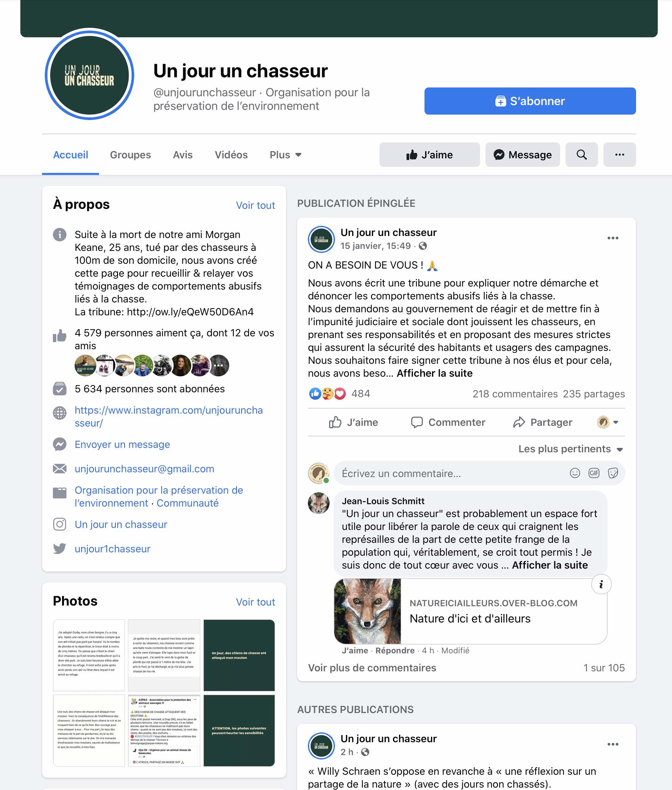Viewport: 672px width, 790px height.
Task: Click the search magnifier icon button
Action: [x=581, y=155]
